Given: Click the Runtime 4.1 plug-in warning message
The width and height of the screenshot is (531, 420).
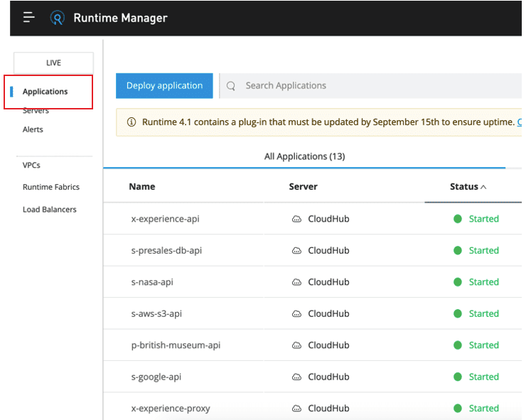Looking at the screenshot, I should [328, 122].
